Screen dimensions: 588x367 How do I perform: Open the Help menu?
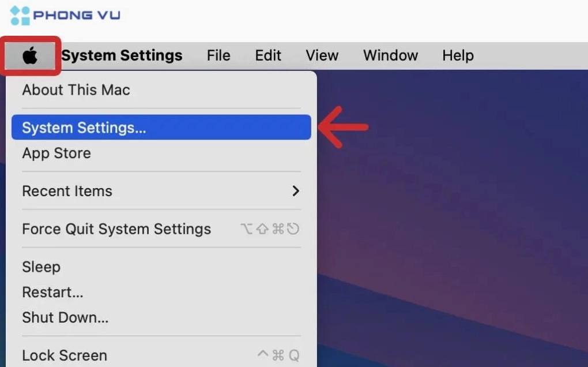[x=458, y=56]
